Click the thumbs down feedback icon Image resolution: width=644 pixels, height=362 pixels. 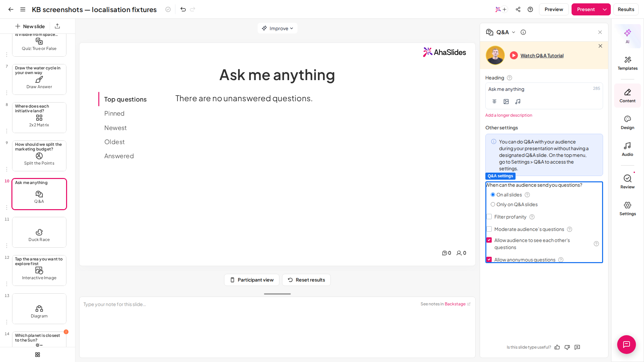pos(567,347)
